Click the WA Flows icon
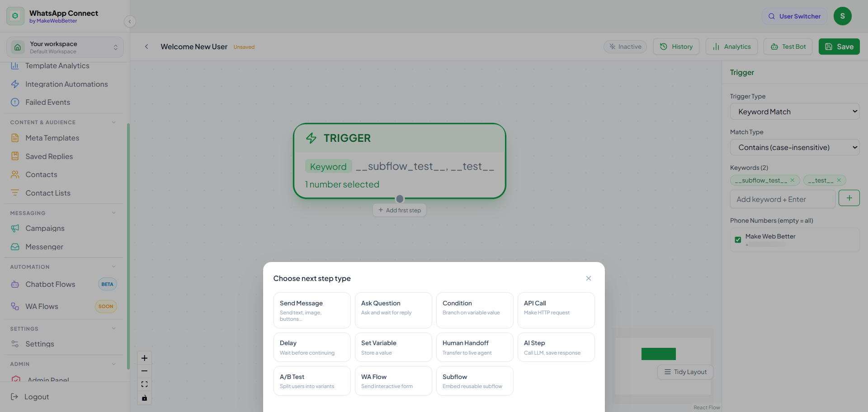The width and height of the screenshot is (868, 412). click(x=15, y=306)
